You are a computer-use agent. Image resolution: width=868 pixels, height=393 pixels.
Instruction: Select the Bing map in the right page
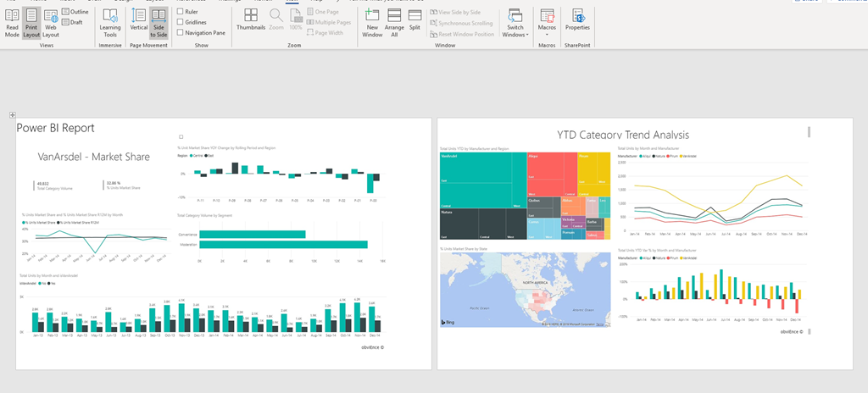point(524,290)
